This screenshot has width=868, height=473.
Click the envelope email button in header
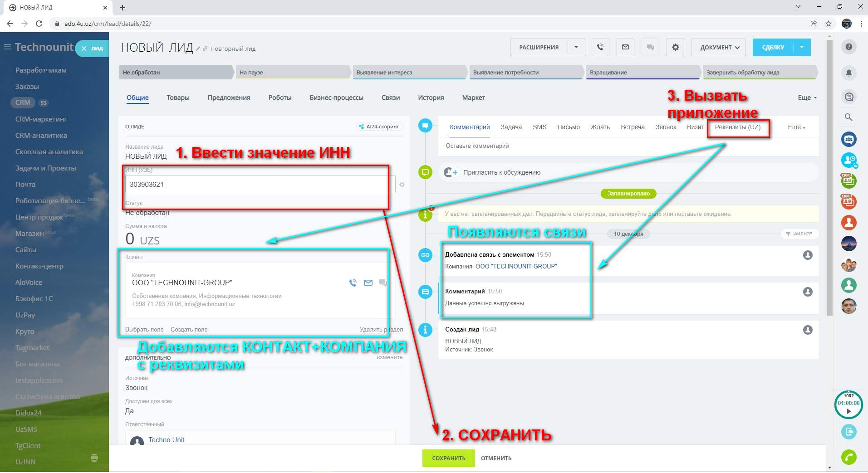tap(625, 47)
